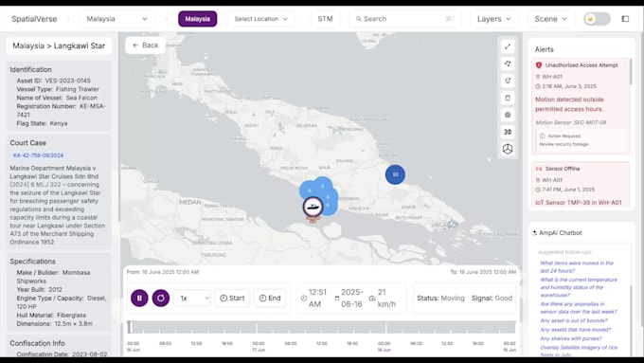This screenshot has height=363, width=644.
Task: Click the refresh location map tool icon
Action: pyautogui.click(x=508, y=81)
